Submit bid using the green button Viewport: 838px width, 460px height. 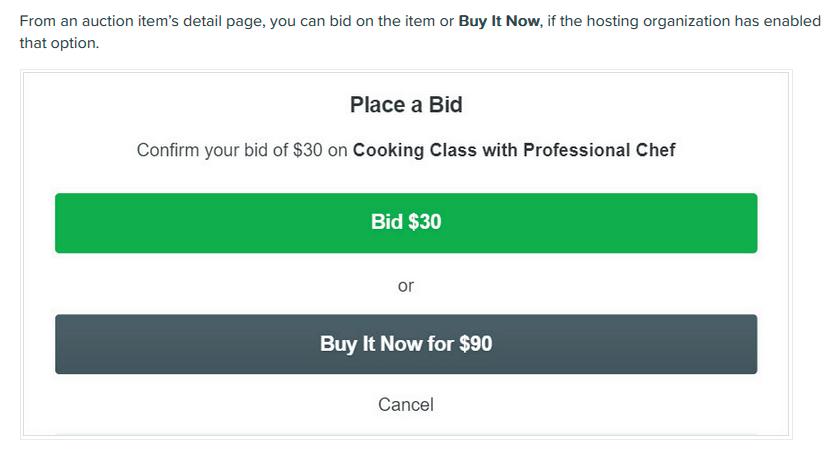coord(406,223)
